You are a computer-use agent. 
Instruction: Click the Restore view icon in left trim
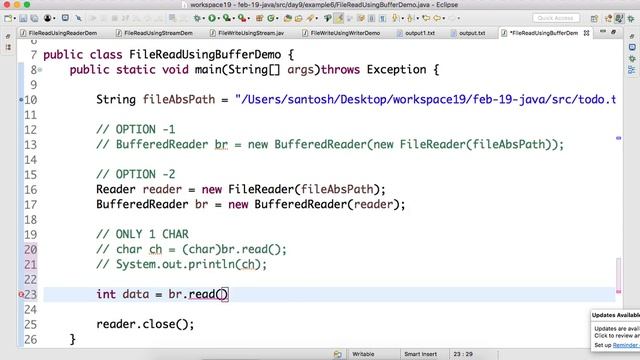(8, 37)
